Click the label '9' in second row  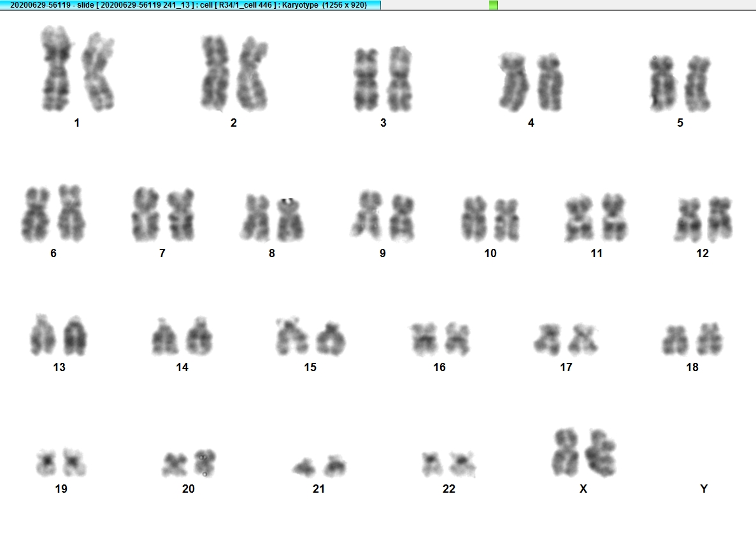click(x=383, y=253)
